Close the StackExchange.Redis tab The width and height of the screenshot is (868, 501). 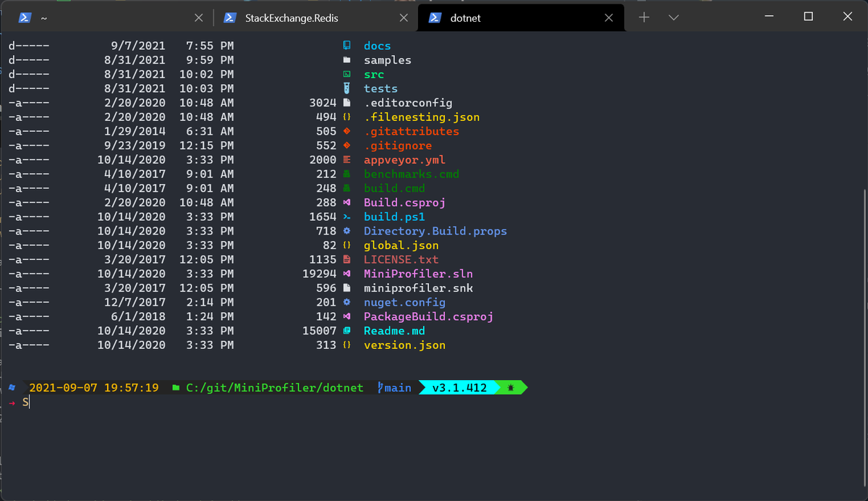coord(404,17)
